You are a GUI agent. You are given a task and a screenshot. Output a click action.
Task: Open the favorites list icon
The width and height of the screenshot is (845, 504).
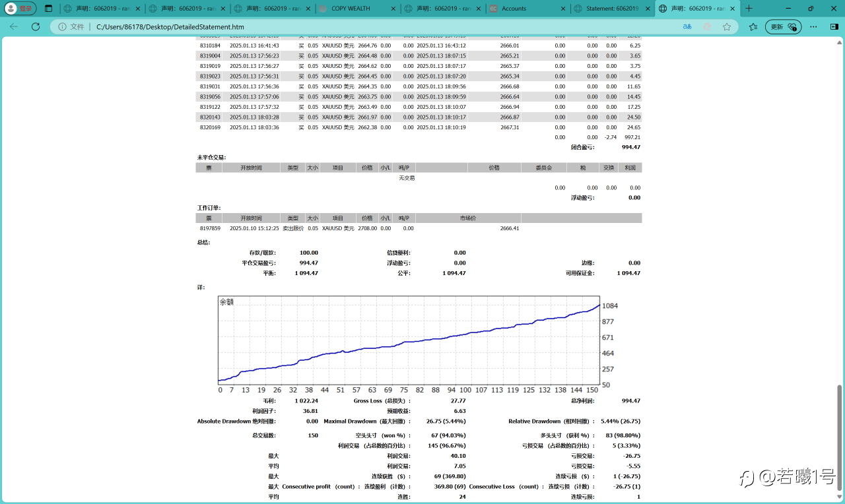(x=753, y=27)
